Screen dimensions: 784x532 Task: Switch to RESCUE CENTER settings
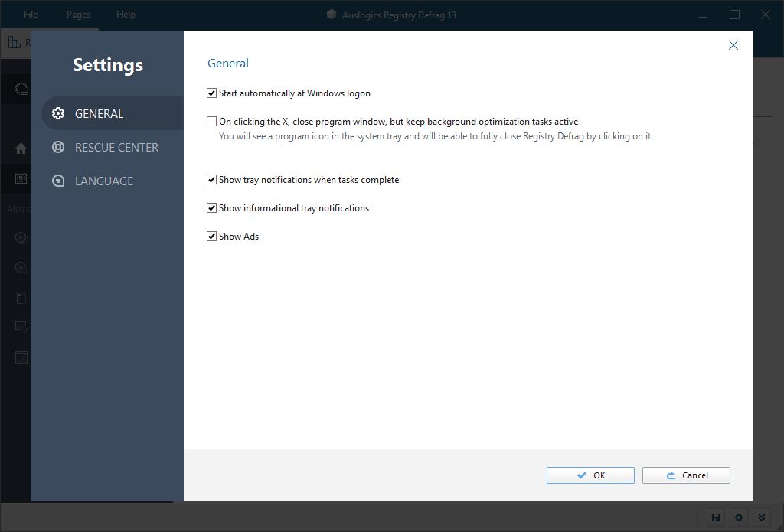coord(113,147)
